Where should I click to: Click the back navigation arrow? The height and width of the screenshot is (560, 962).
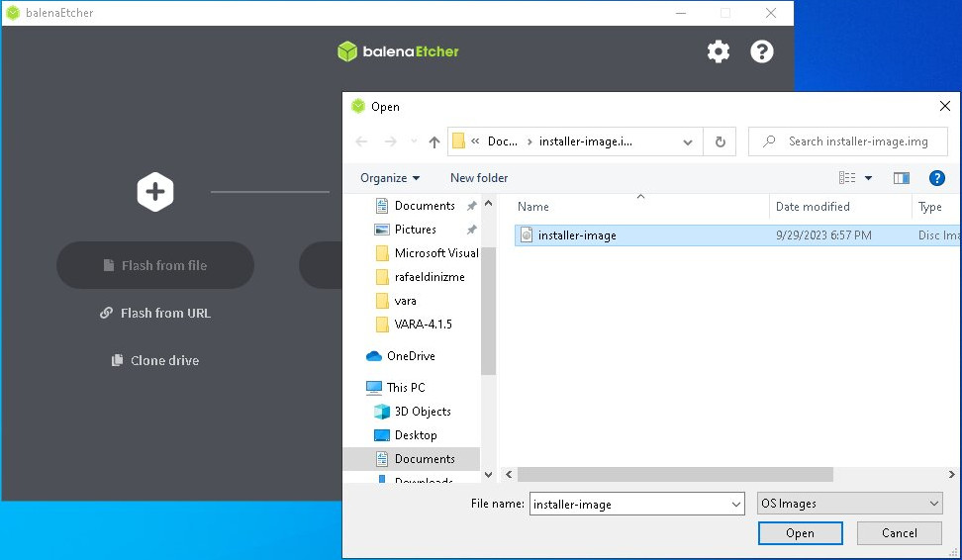point(361,141)
